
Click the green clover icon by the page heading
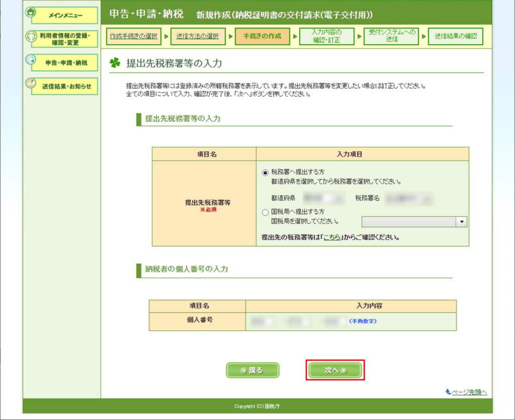click(x=115, y=64)
